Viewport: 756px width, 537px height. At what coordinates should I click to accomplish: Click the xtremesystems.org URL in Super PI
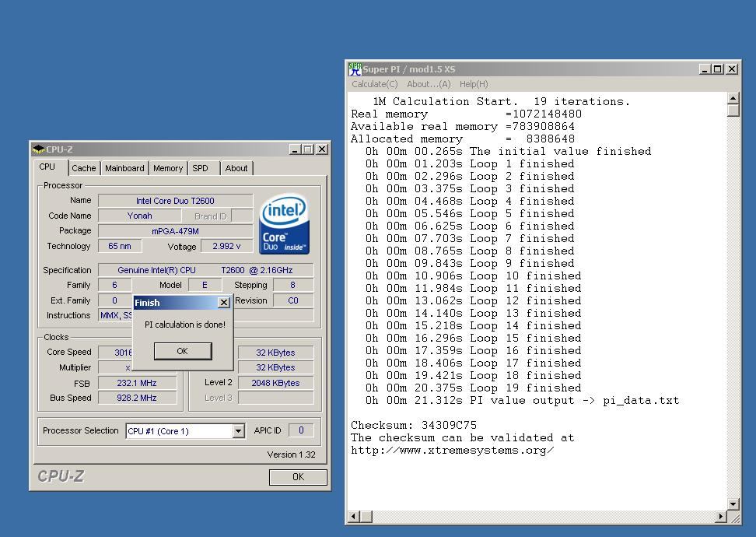tap(452, 450)
